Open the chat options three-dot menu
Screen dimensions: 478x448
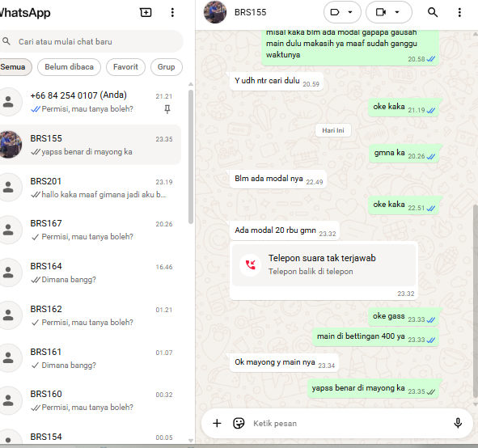click(x=459, y=12)
